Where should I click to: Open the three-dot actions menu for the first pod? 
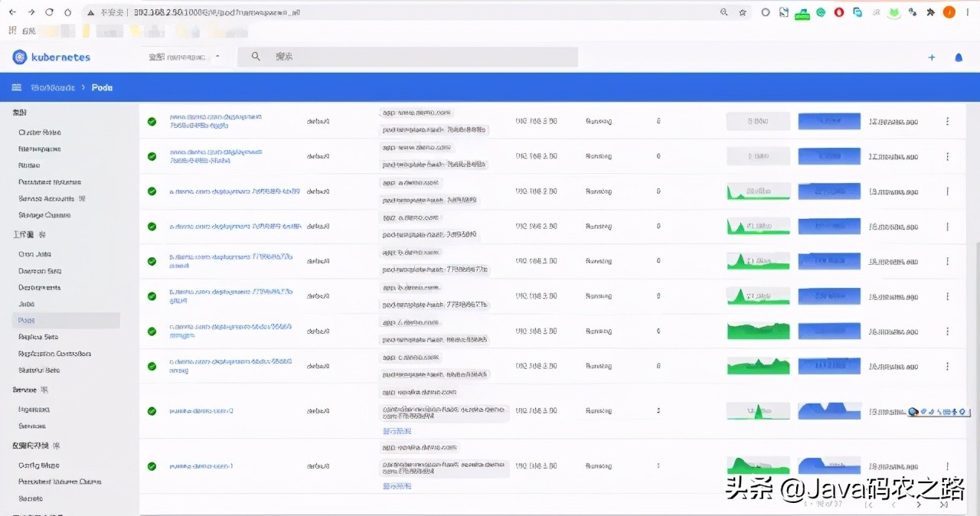948,121
